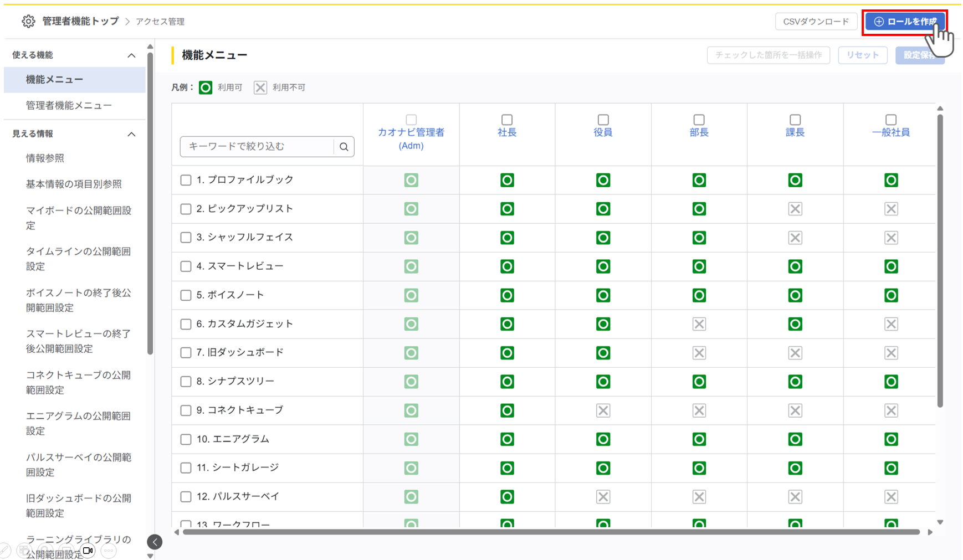963x560 pixels.
Task: Click the table scroll-down arrow
Action: [x=940, y=522]
